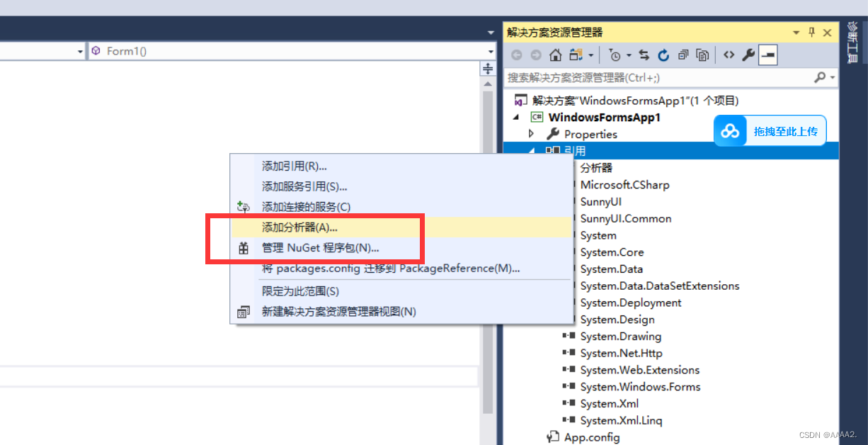Select the SunnyUI reference in the tree

[x=601, y=201]
